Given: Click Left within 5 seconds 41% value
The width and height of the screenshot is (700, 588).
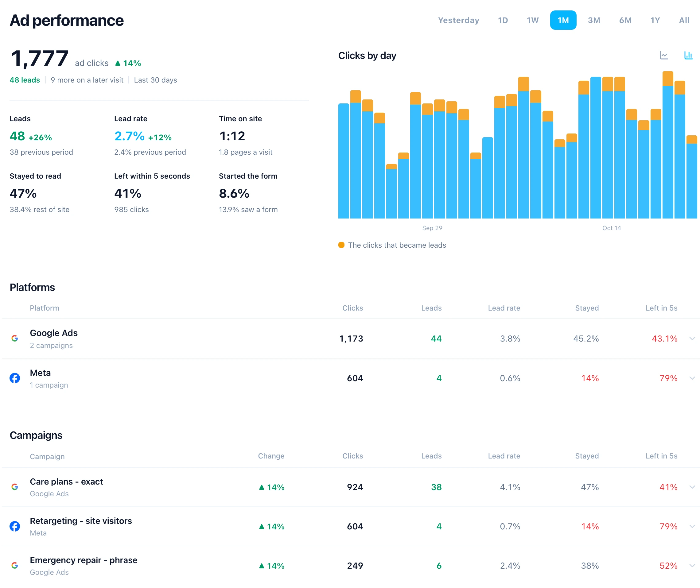Looking at the screenshot, I should pos(128,193).
